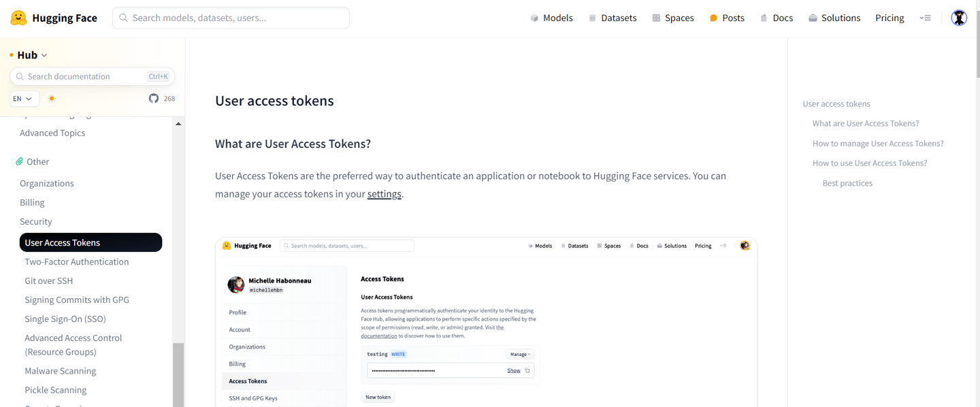Open Solutions in the top navigation

pos(834,18)
